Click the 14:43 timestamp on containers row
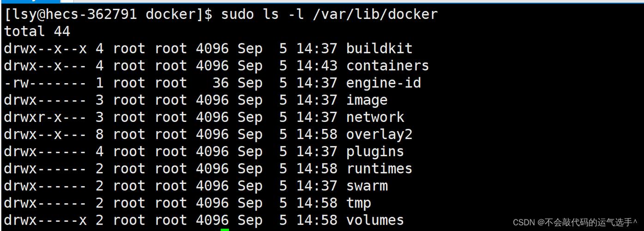The height and width of the screenshot is (231, 644). point(317,66)
